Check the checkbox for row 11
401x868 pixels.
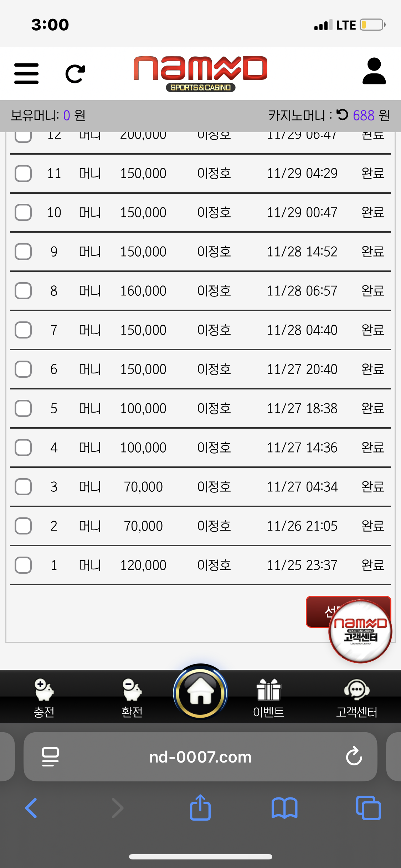point(23,174)
